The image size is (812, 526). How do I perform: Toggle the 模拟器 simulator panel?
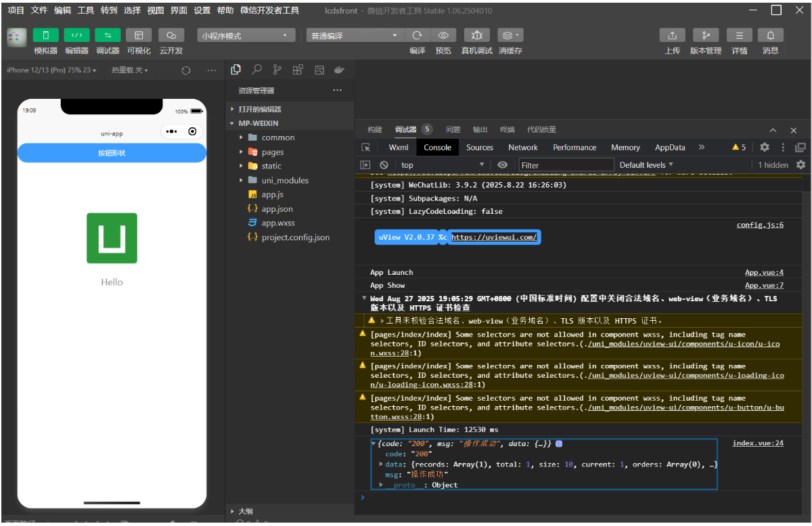[x=46, y=35]
